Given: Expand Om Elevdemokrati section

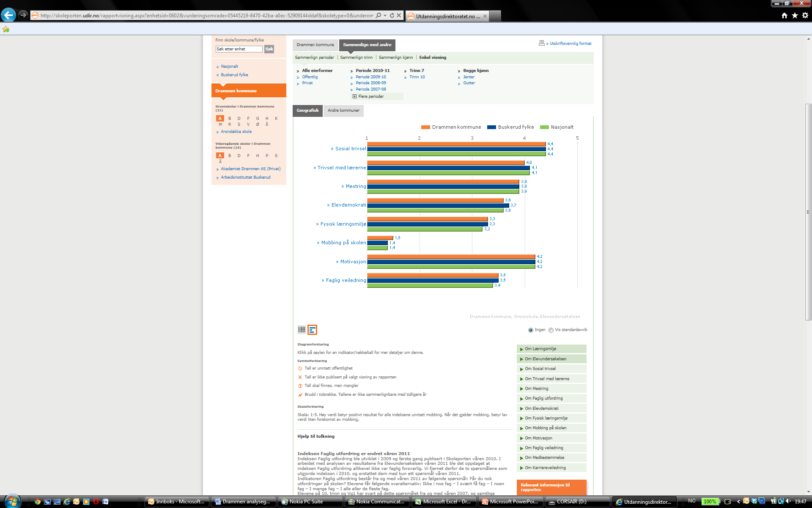Looking at the screenshot, I should pyautogui.click(x=551, y=409).
